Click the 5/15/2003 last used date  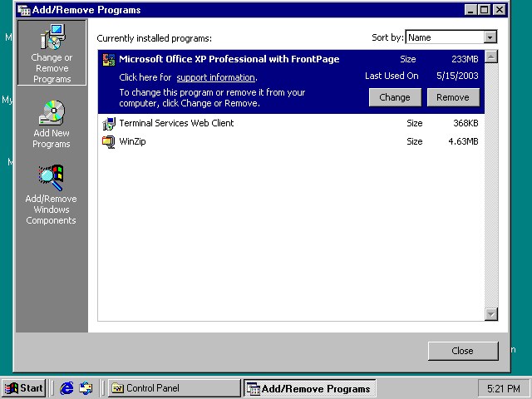[457, 76]
